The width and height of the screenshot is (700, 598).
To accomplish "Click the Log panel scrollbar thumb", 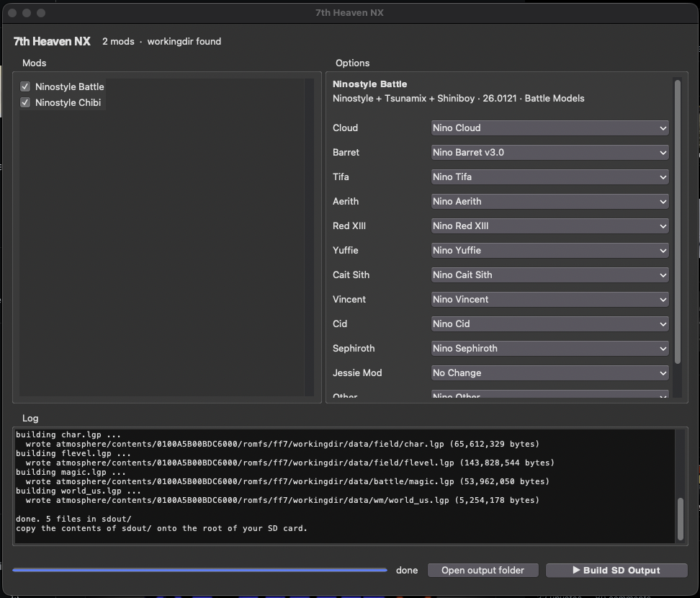I will coord(681,519).
